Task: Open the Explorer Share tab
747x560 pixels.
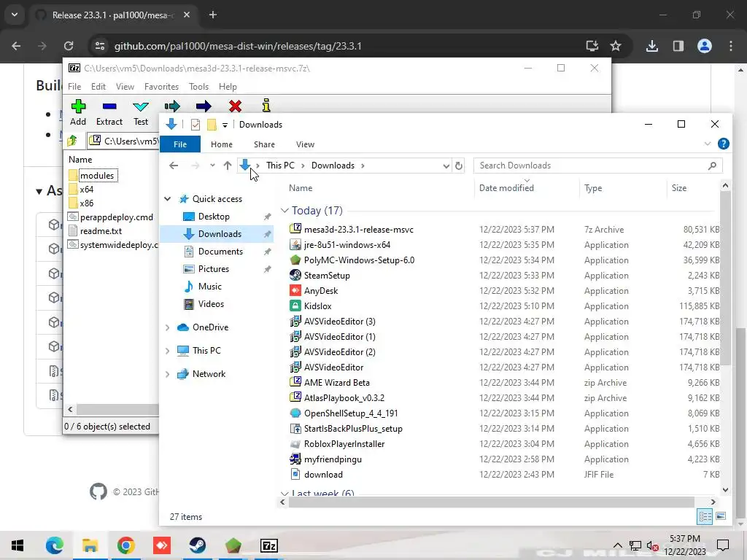Action: [264, 144]
